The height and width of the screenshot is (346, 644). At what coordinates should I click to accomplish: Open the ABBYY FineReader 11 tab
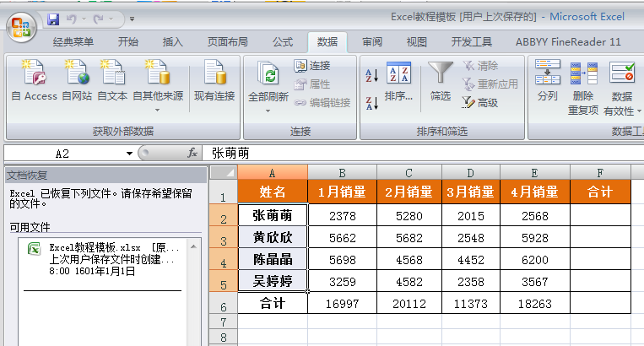[x=568, y=42]
